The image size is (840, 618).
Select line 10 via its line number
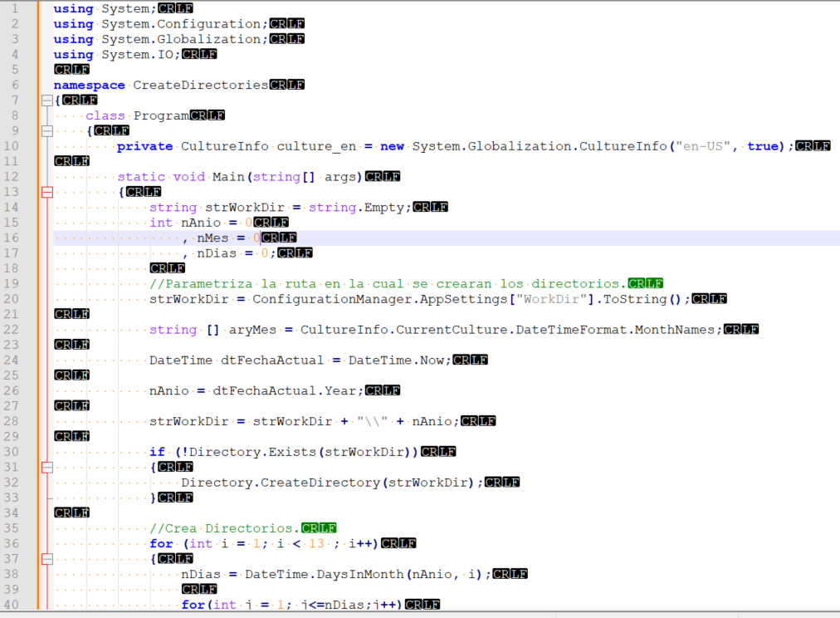tap(14, 146)
